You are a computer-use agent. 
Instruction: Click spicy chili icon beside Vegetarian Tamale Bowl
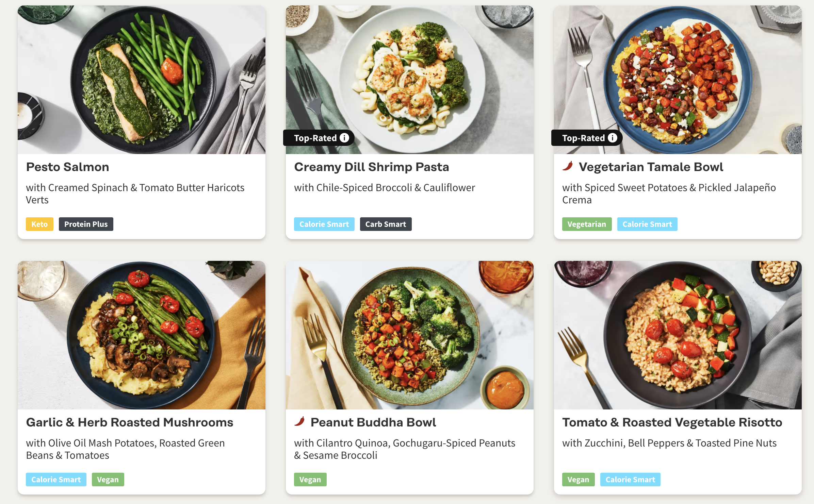point(568,166)
